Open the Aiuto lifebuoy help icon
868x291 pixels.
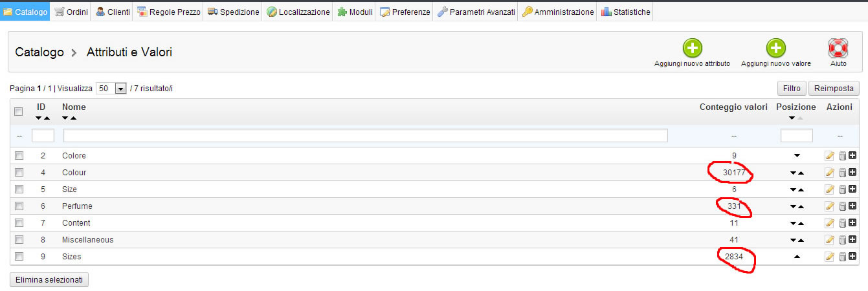(x=838, y=48)
